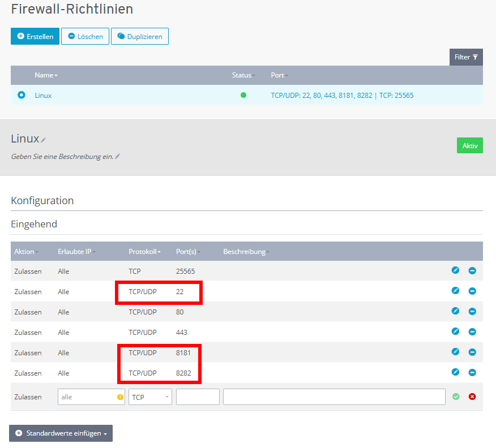This screenshot has height=448, width=496.
Task: Edit the port 8181 rule
Action: pos(455,352)
